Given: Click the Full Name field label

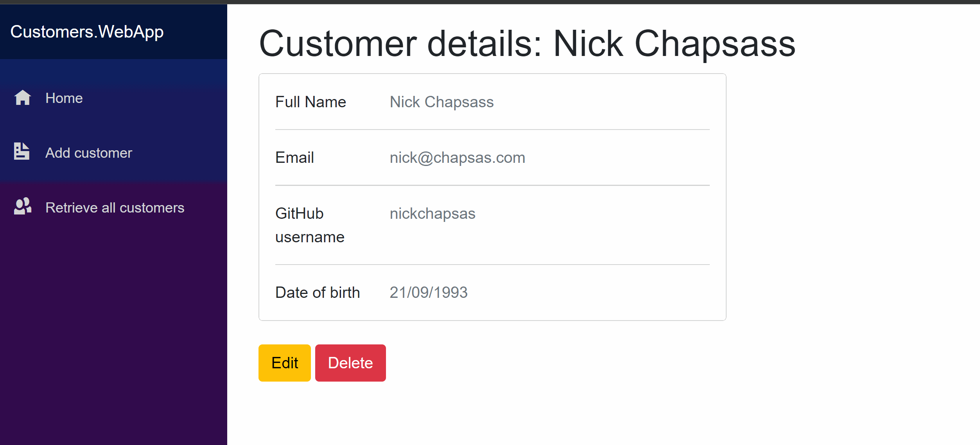Looking at the screenshot, I should click(311, 102).
